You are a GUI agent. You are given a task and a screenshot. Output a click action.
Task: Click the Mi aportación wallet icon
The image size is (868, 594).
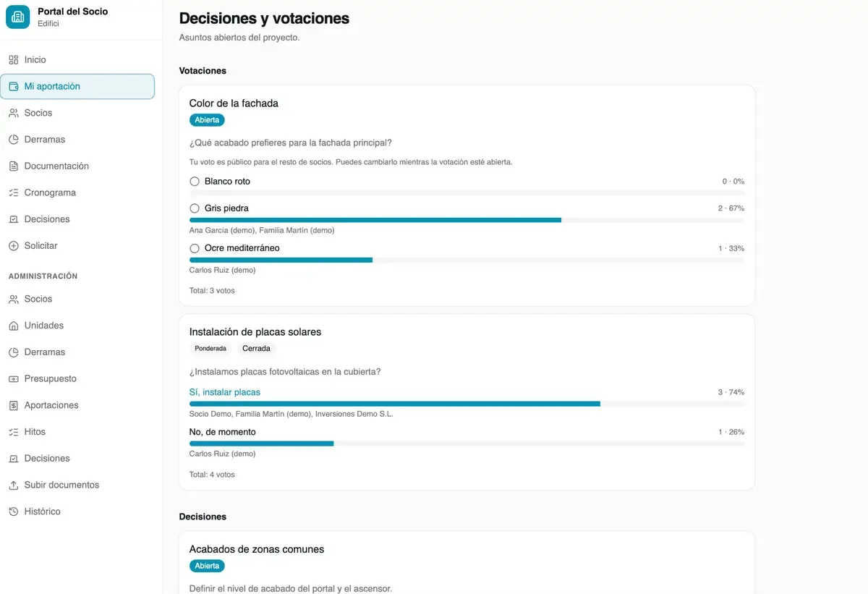(x=13, y=86)
